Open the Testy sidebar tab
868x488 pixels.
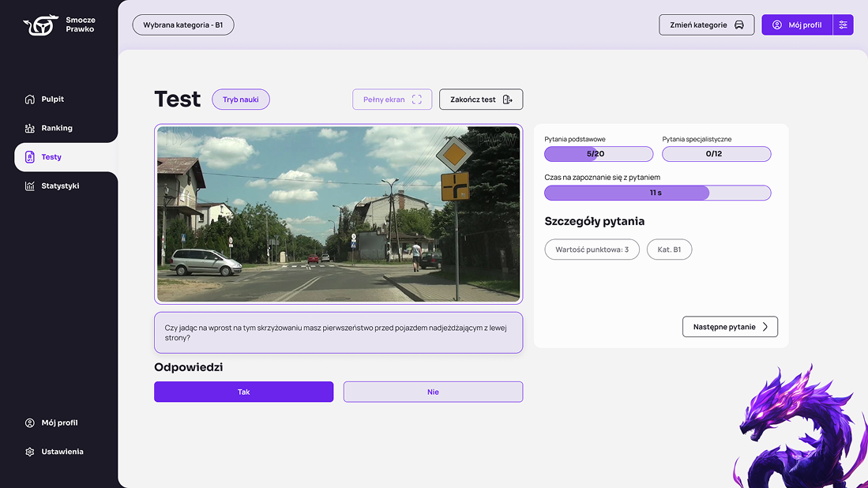click(51, 157)
